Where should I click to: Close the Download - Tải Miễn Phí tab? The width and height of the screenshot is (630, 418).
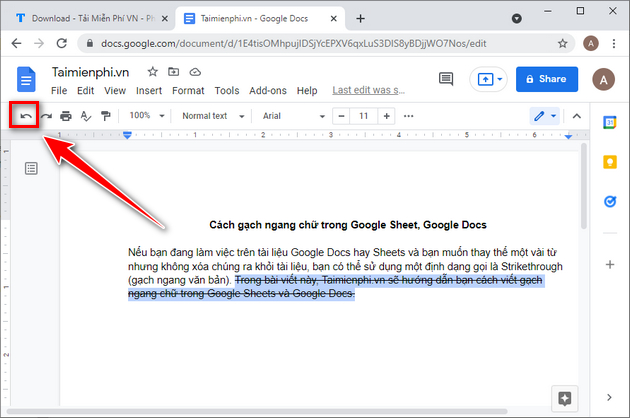[x=165, y=18]
